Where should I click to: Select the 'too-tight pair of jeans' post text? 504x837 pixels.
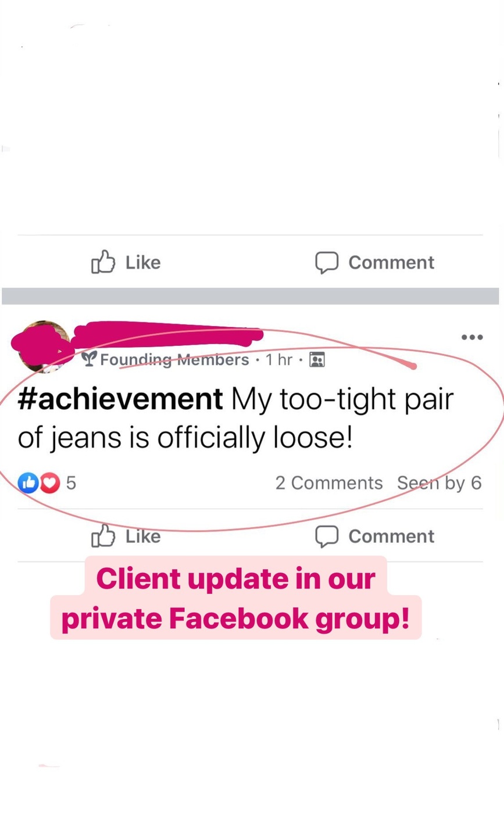click(235, 419)
